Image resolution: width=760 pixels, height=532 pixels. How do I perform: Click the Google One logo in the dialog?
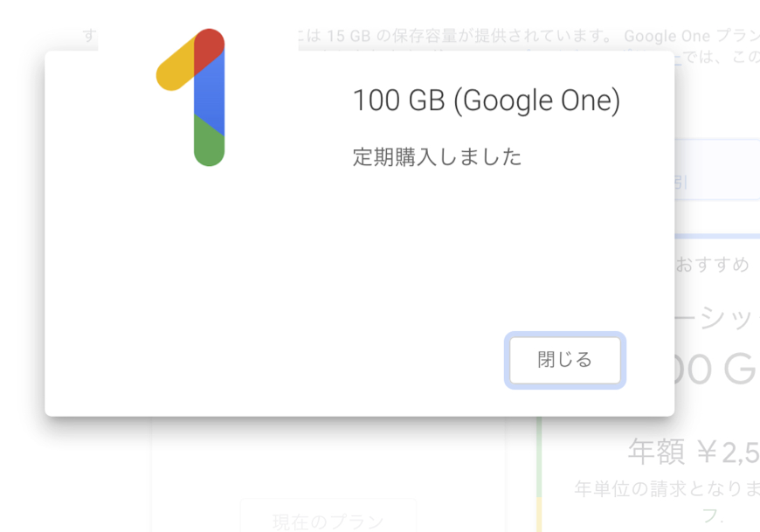tap(194, 96)
